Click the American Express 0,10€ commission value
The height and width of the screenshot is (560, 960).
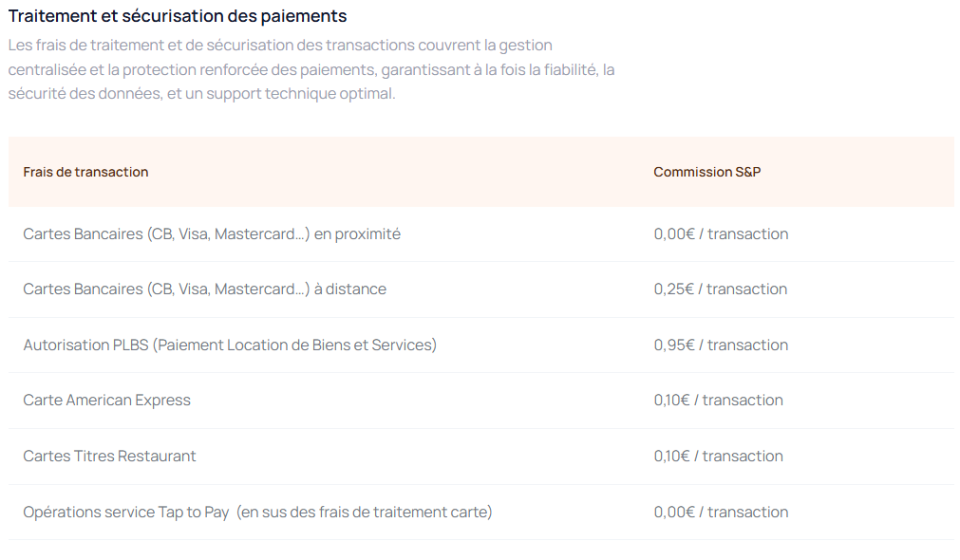[x=718, y=400]
